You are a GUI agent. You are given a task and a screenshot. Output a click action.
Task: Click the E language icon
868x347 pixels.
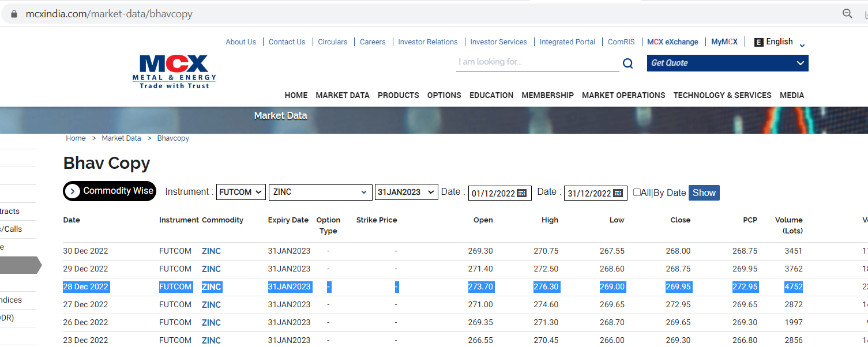pos(759,42)
